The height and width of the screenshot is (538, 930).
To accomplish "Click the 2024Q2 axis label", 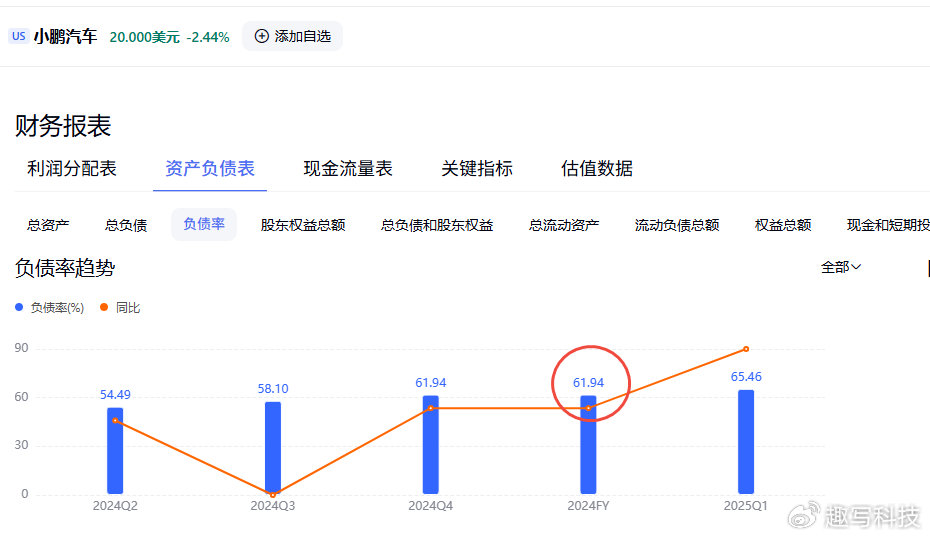I will coord(115,506).
